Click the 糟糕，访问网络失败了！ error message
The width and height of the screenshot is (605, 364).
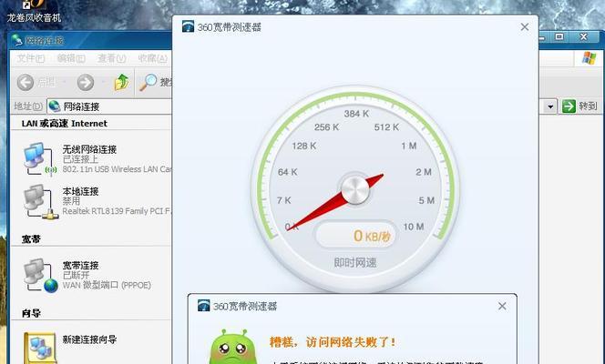[333, 341]
